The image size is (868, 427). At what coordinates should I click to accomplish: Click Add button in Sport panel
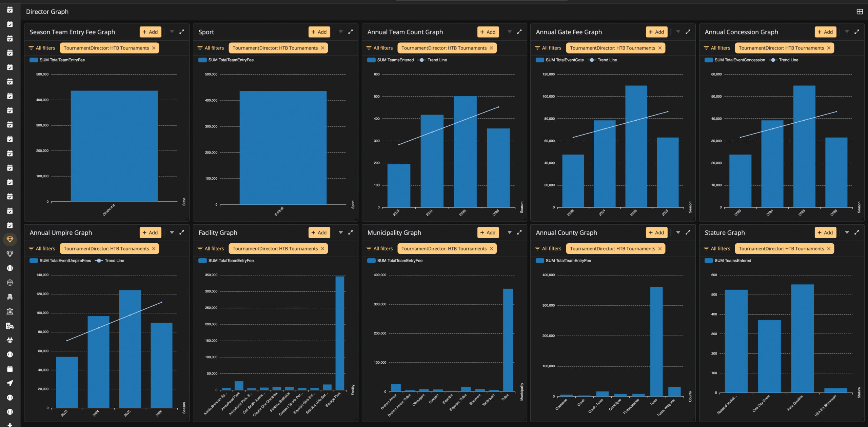[319, 32]
